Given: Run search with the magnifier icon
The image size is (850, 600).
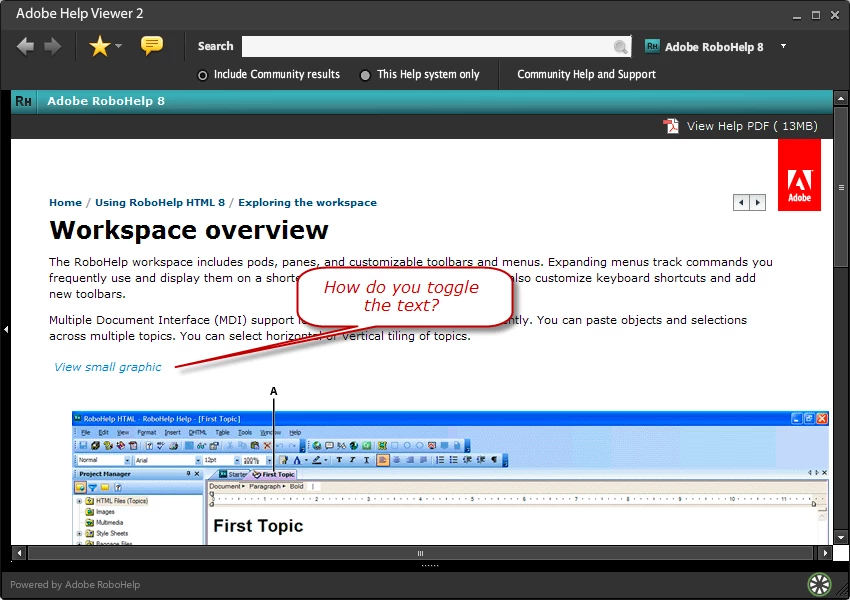Looking at the screenshot, I should [621, 47].
